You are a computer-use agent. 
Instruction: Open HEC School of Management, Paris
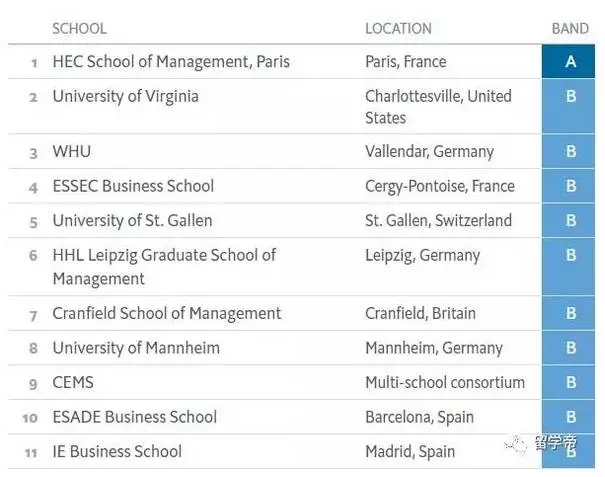[x=171, y=62]
